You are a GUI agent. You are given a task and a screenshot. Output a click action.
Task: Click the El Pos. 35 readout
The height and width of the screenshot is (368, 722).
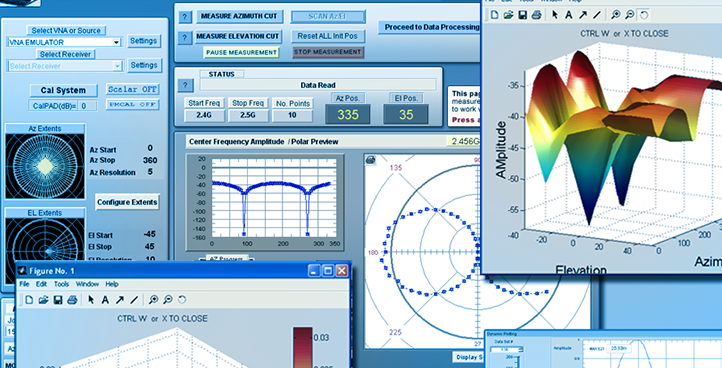click(406, 115)
